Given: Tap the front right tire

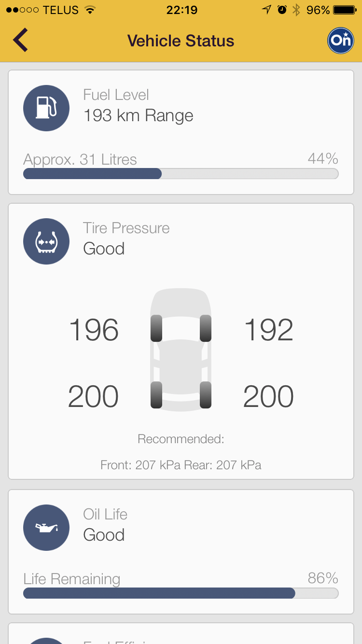Looking at the screenshot, I should click(206, 328).
